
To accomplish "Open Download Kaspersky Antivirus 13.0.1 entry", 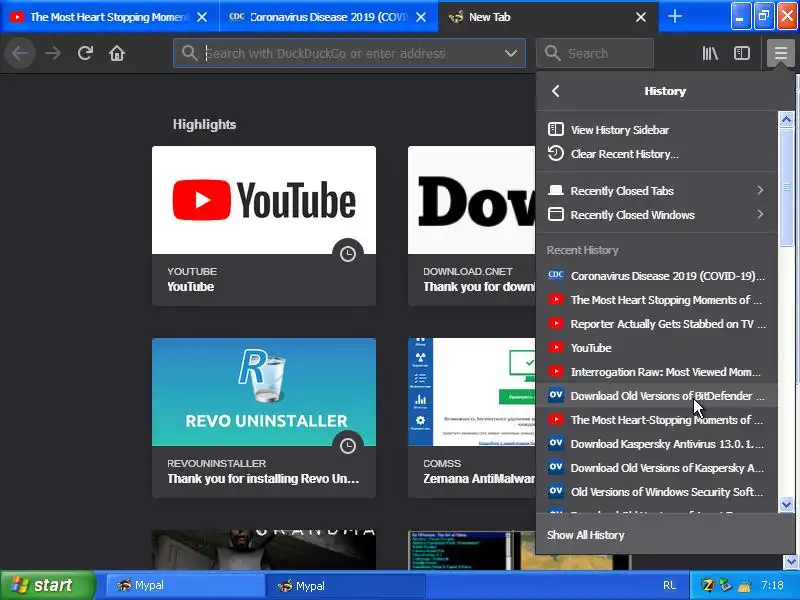I will point(657,443).
